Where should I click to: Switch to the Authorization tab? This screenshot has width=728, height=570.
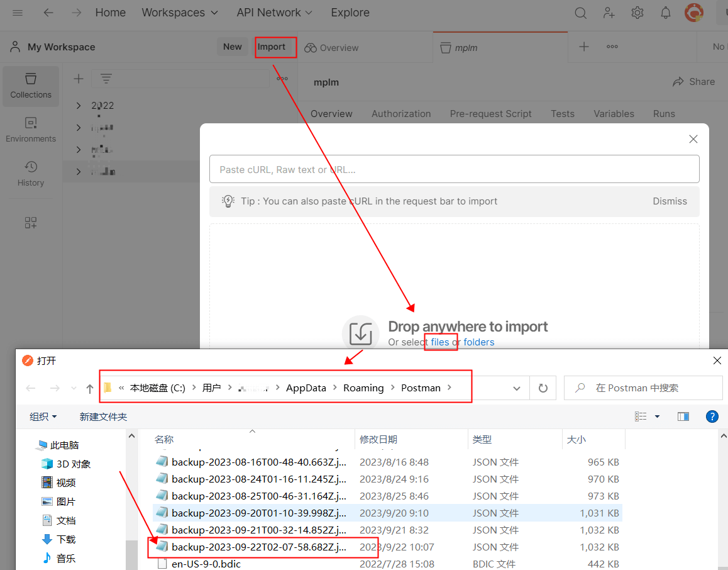point(401,114)
